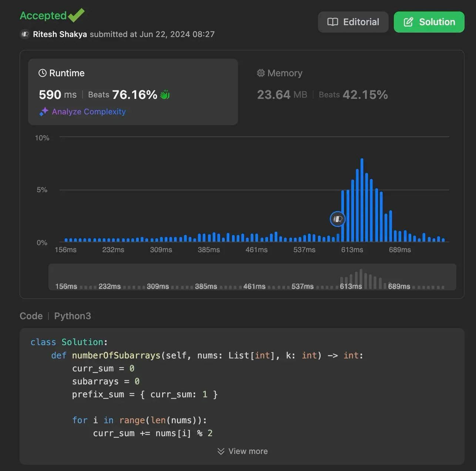Open Analyze Complexity
This screenshot has height=471, width=476.
click(89, 111)
